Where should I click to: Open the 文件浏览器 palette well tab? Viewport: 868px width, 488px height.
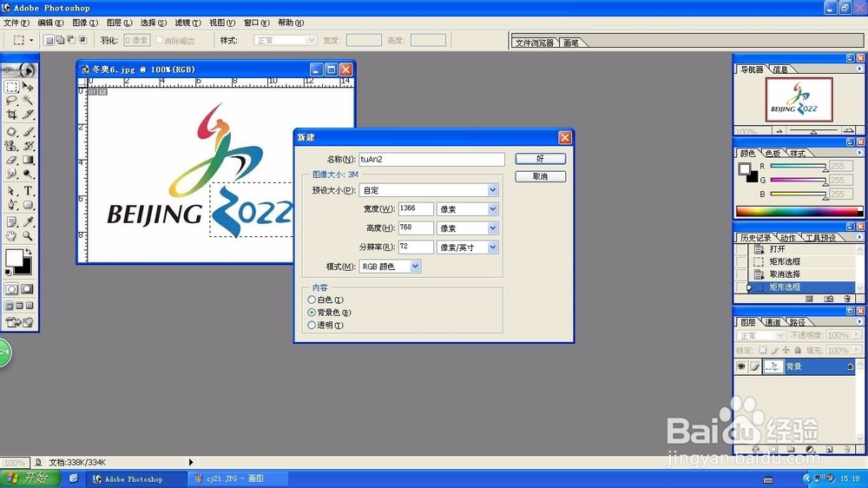[534, 43]
